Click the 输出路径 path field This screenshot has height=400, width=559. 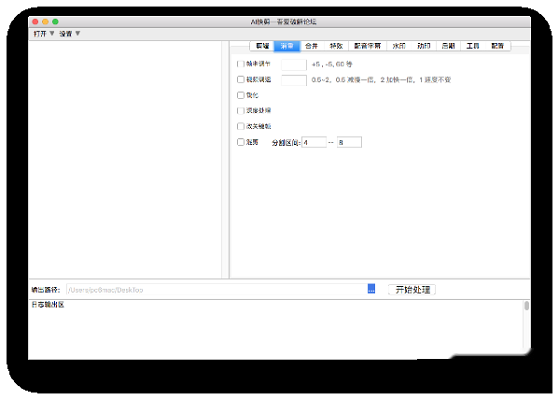coord(216,289)
